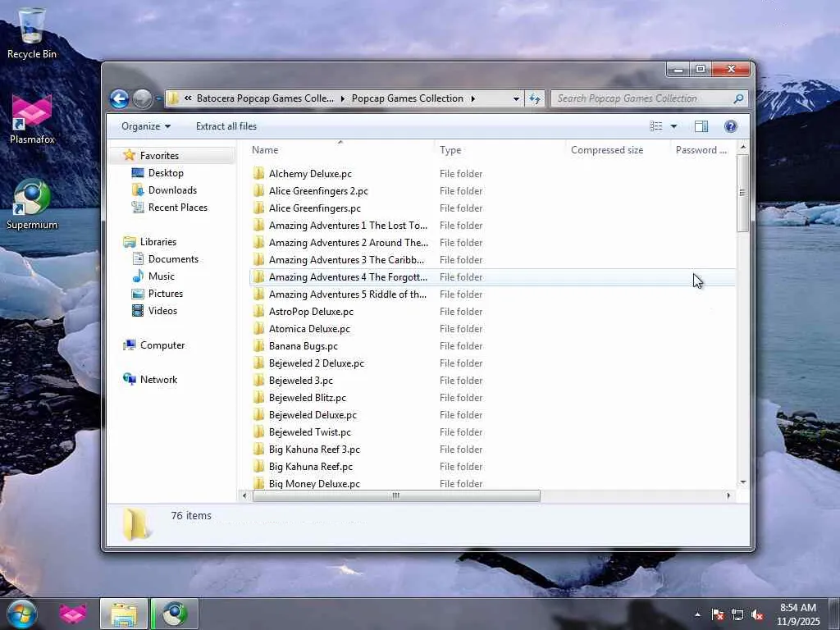Click the Computer icon in navigation pane

(129, 345)
